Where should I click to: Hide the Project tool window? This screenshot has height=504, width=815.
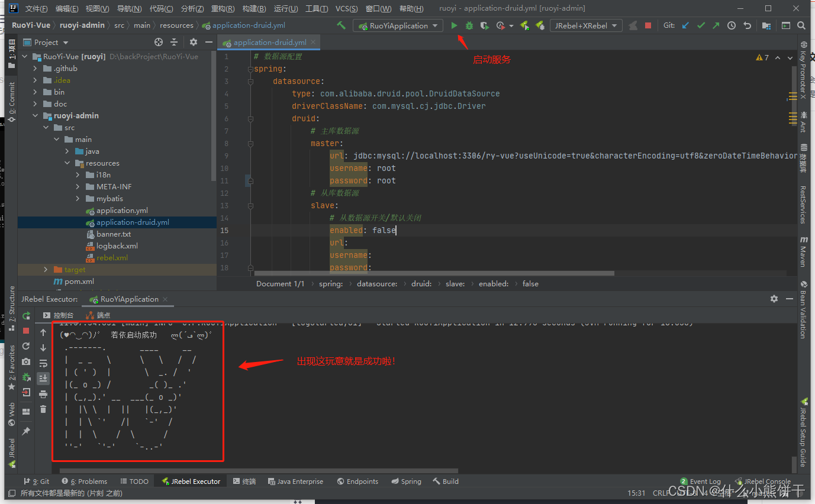point(209,42)
